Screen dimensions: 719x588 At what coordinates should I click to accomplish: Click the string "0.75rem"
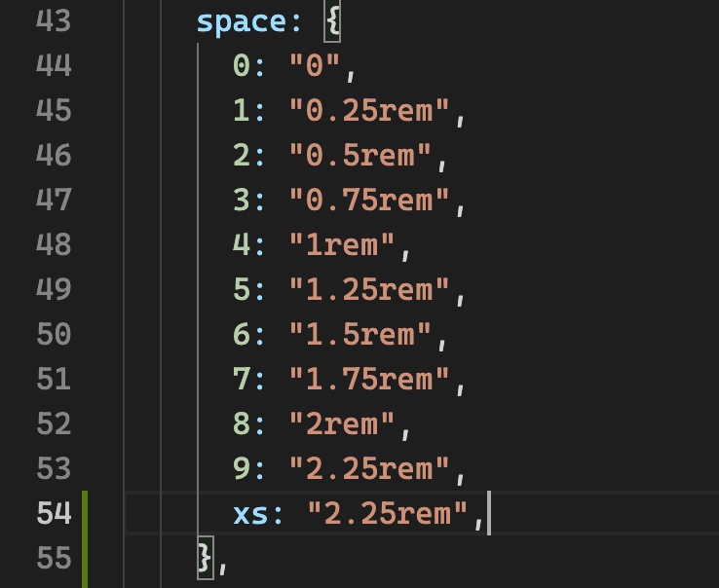point(369,200)
